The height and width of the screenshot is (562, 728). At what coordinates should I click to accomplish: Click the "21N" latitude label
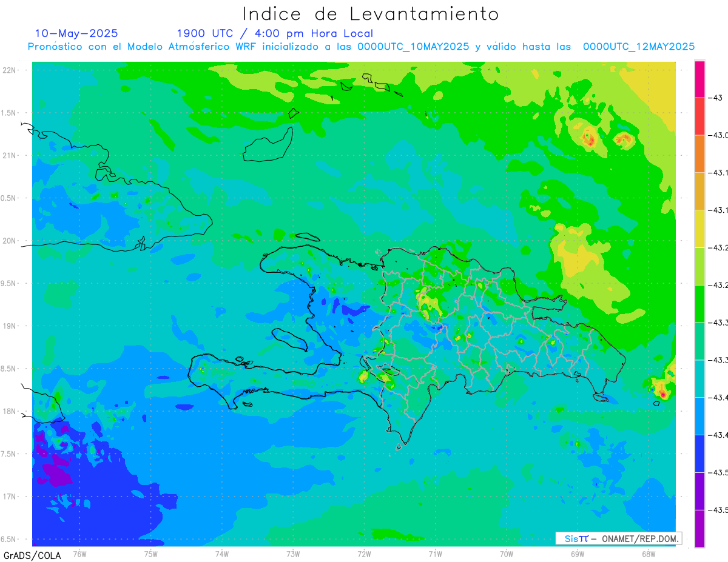10,155
